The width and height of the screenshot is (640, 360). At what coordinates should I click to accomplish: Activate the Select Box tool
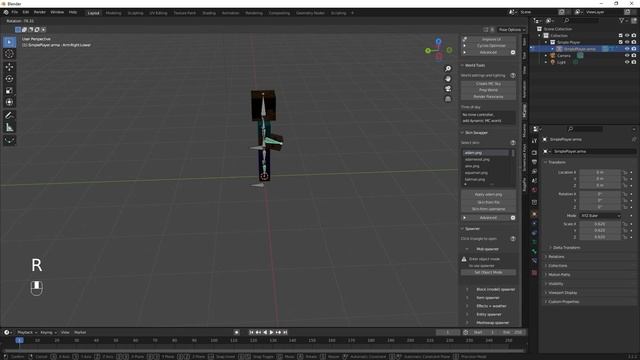[9, 42]
